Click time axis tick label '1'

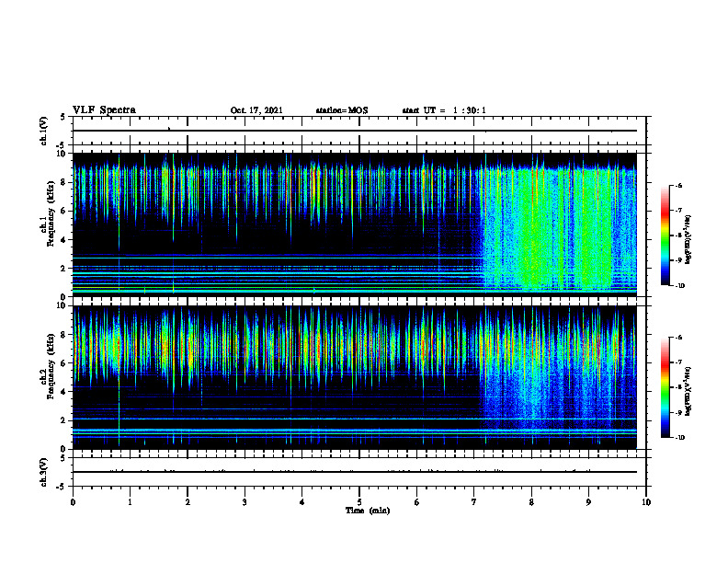pyautogui.click(x=130, y=502)
